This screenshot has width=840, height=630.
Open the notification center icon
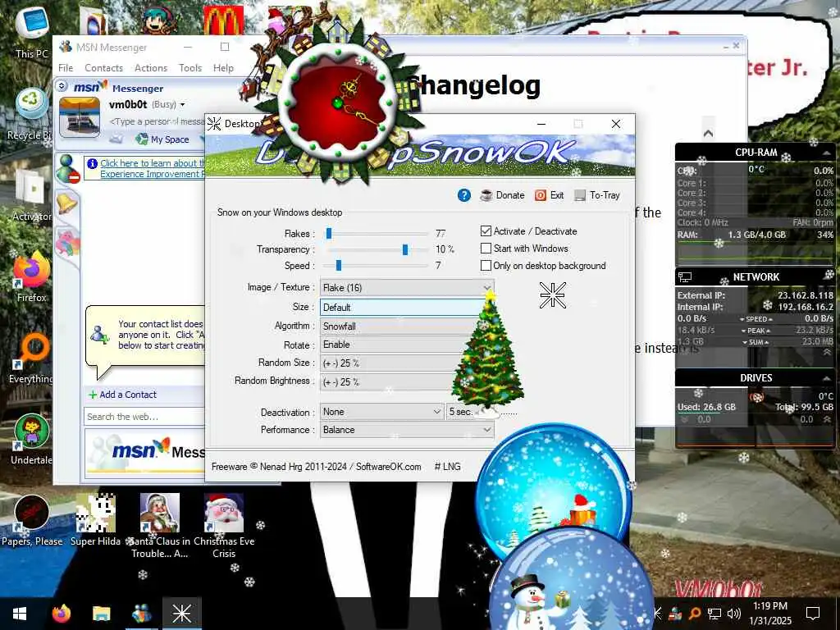pyautogui.click(x=813, y=614)
